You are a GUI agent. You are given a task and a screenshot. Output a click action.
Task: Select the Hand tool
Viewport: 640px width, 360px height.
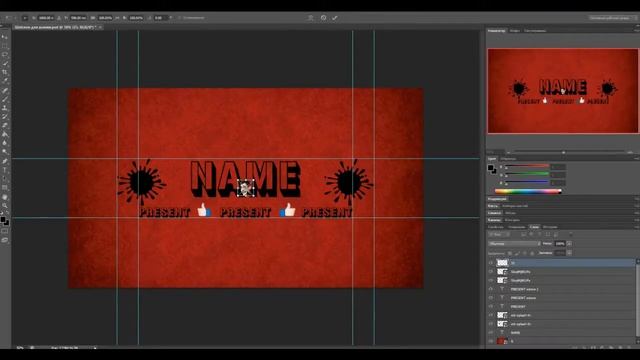[x=5, y=197]
